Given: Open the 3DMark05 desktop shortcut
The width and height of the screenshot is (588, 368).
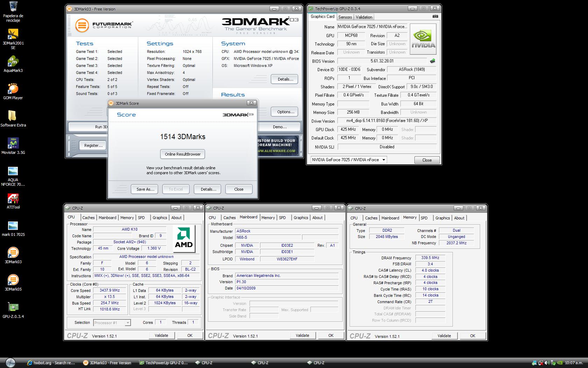Looking at the screenshot, I should pos(13,283).
